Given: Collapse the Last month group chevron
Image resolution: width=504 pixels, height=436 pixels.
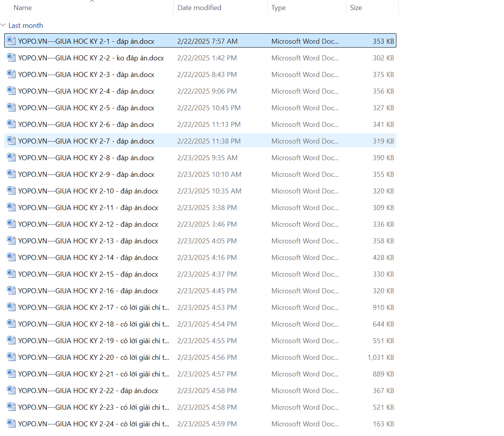Looking at the screenshot, I should pos(3,26).
